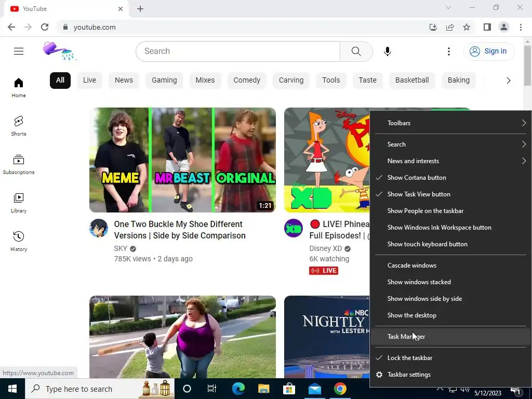Click the page vertical scrollbar thumb

(x=527, y=65)
